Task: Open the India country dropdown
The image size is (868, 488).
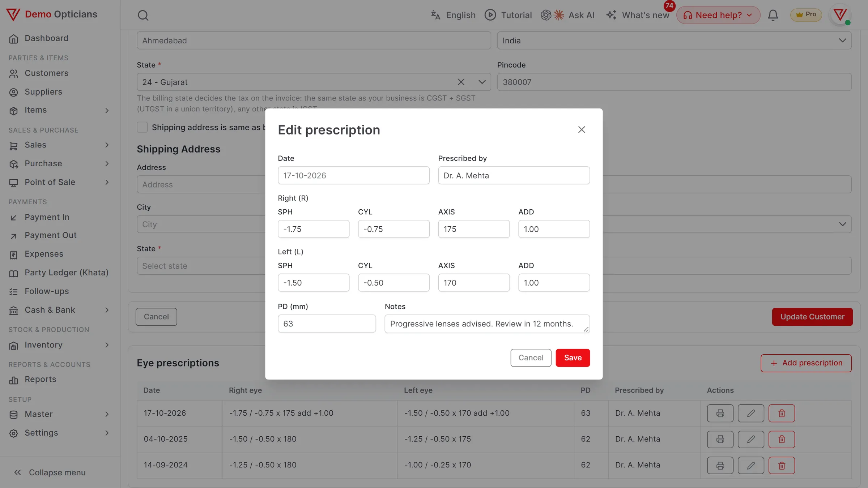Action: tap(674, 40)
